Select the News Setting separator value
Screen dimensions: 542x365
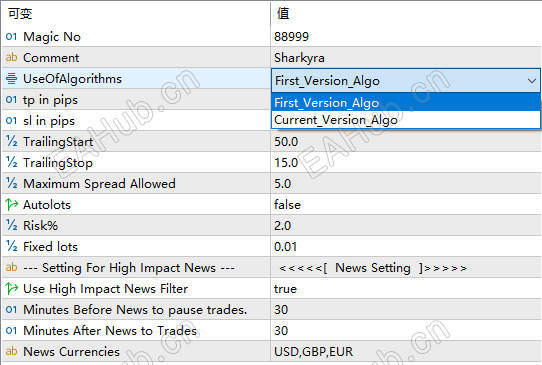coord(373,268)
